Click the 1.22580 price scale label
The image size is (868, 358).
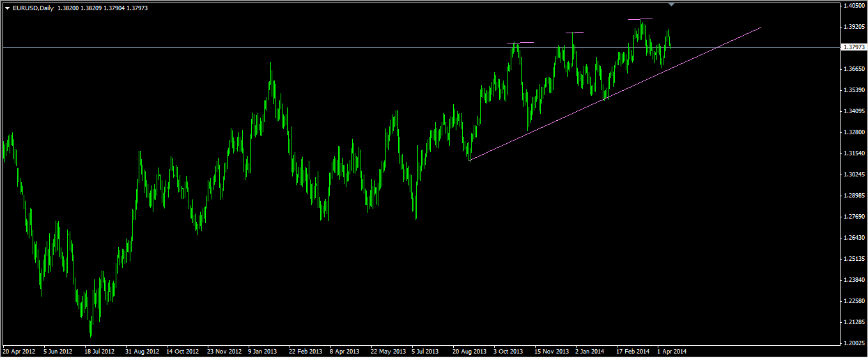854,301
